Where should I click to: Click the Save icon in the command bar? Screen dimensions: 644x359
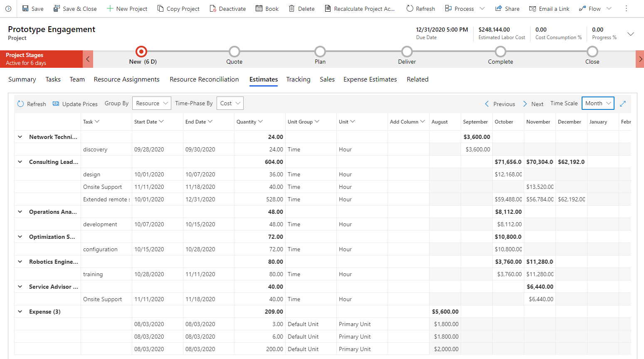[25, 9]
